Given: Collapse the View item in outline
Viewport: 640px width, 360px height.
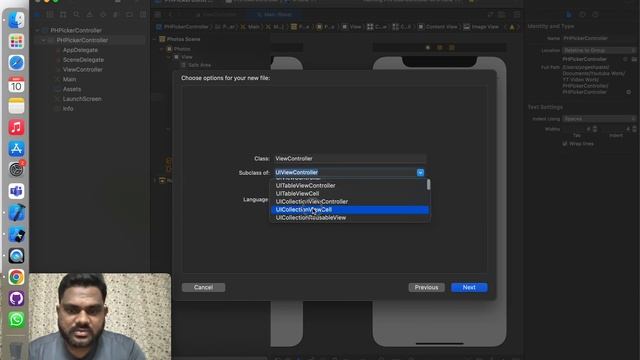Looking at the screenshot, I should click(169, 57).
